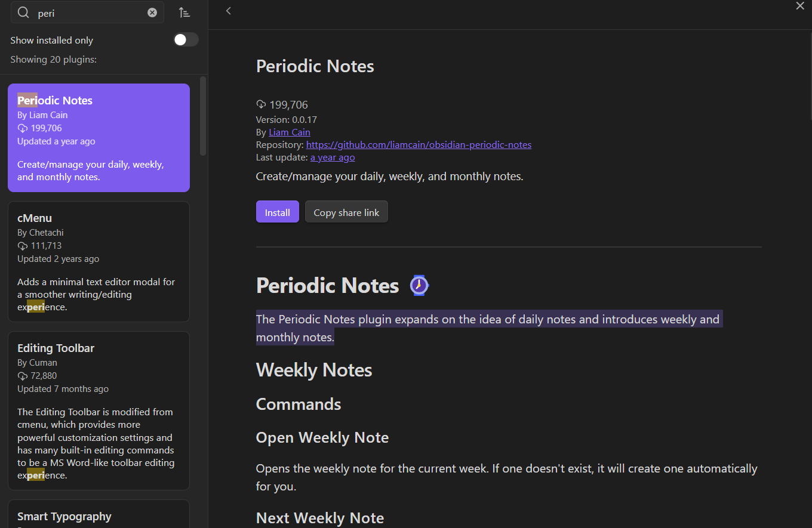The width and height of the screenshot is (812, 528).
Task: Visit the obsidian-periodic-notes GitHub repository
Action: click(419, 144)
